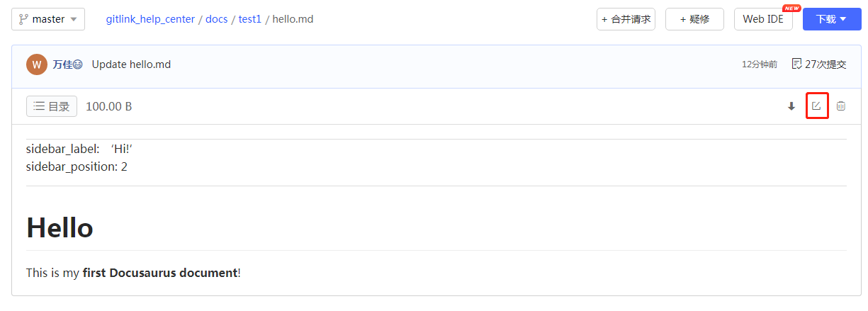868x311 pixels.
Task: Open the master branch dropdown
Action: coord(48,19)
